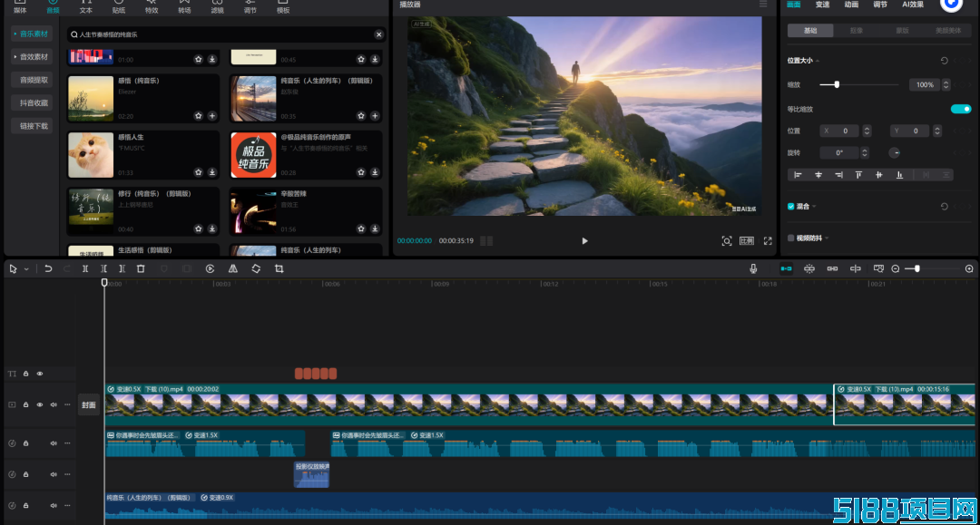Open more options for main video track
The image size is (980, 525).
point(67,404)
